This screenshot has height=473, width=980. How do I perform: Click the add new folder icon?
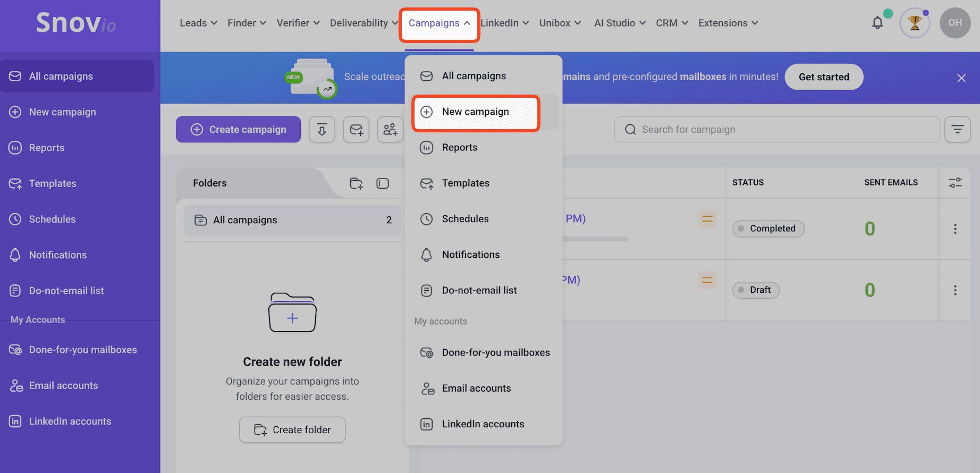(356, 183)
